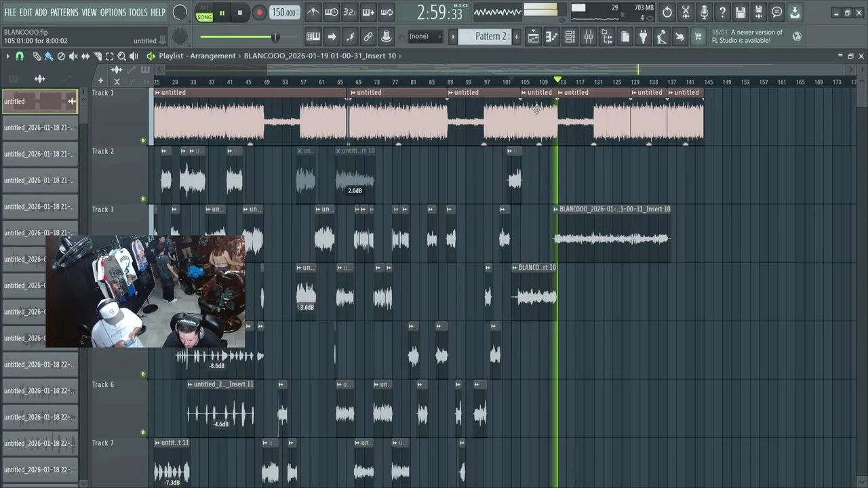Pause playback with the pause button

click(222, 13)
